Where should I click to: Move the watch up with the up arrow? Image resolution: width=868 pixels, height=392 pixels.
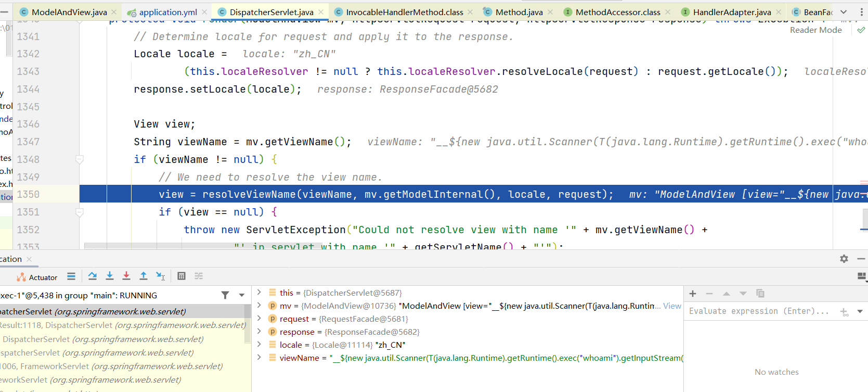click(x=727, y=294)
